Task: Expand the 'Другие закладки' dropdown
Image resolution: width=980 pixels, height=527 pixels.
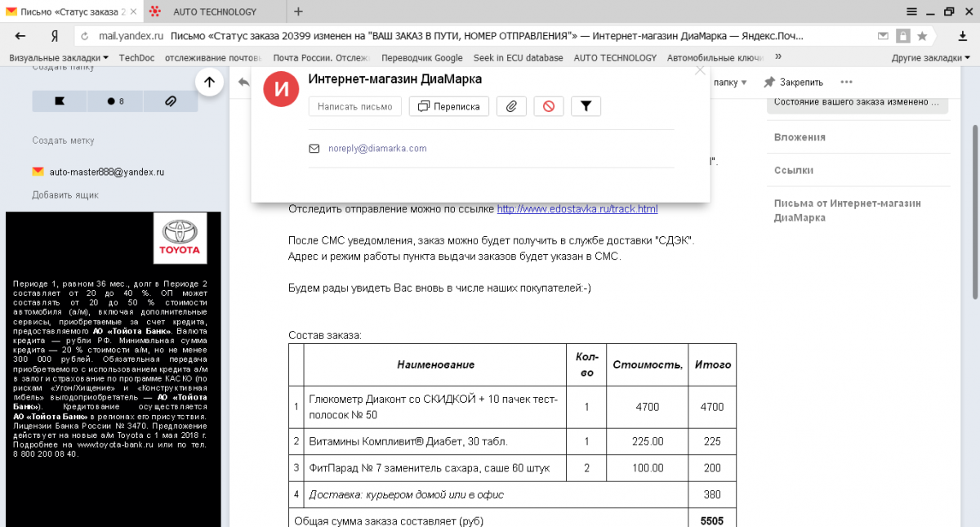Action: 931,58
